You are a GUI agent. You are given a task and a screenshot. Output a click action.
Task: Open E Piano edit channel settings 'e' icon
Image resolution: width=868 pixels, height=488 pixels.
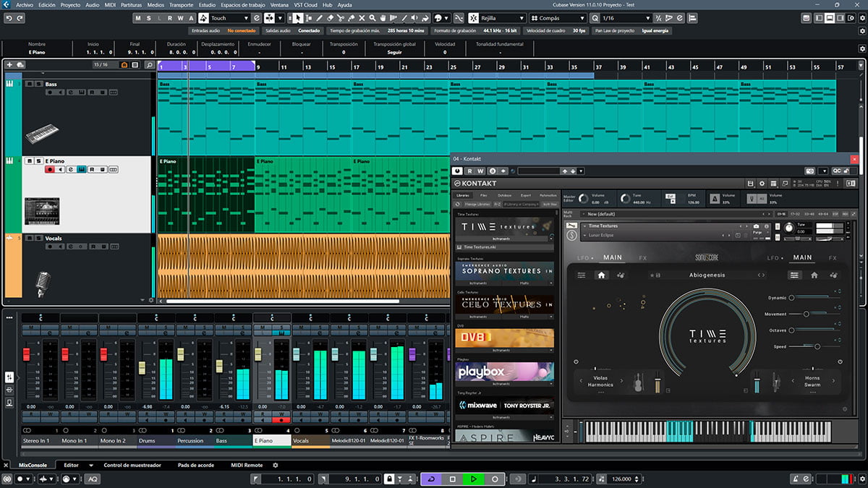point(70,169)
